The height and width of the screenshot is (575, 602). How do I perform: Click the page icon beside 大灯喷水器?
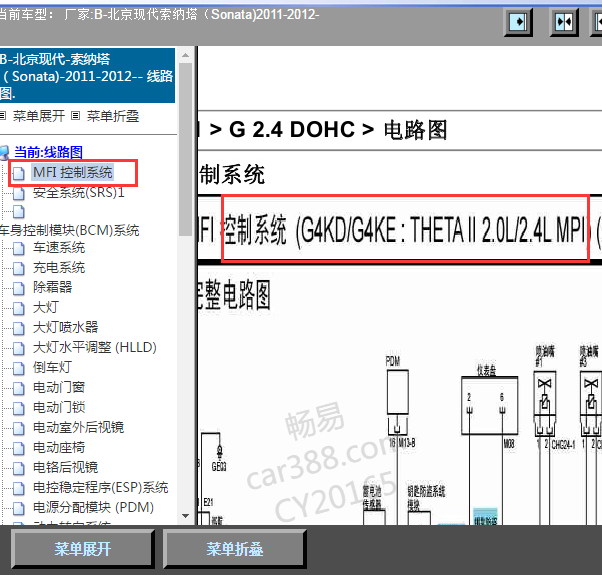18,329
